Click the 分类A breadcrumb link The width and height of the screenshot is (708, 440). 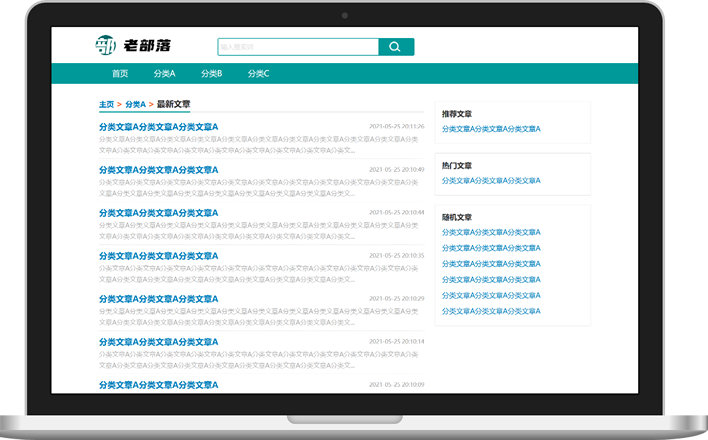point(135,104)
